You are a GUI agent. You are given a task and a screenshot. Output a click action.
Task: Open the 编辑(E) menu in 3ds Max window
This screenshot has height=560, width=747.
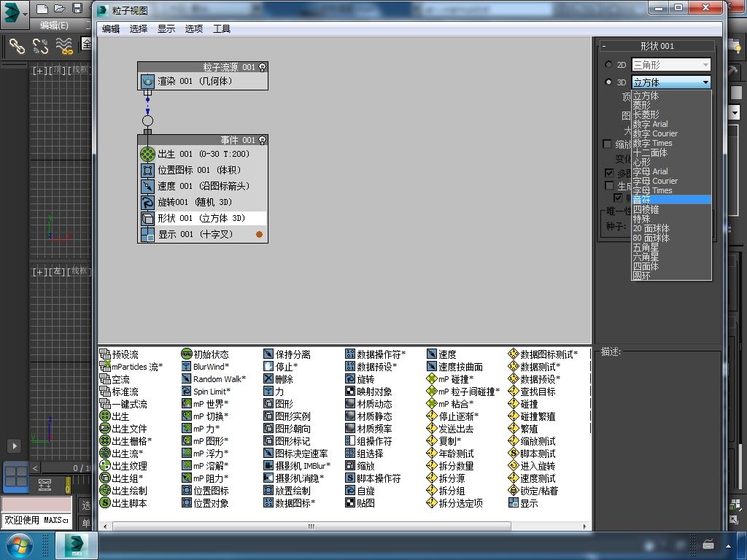point(54,26)
